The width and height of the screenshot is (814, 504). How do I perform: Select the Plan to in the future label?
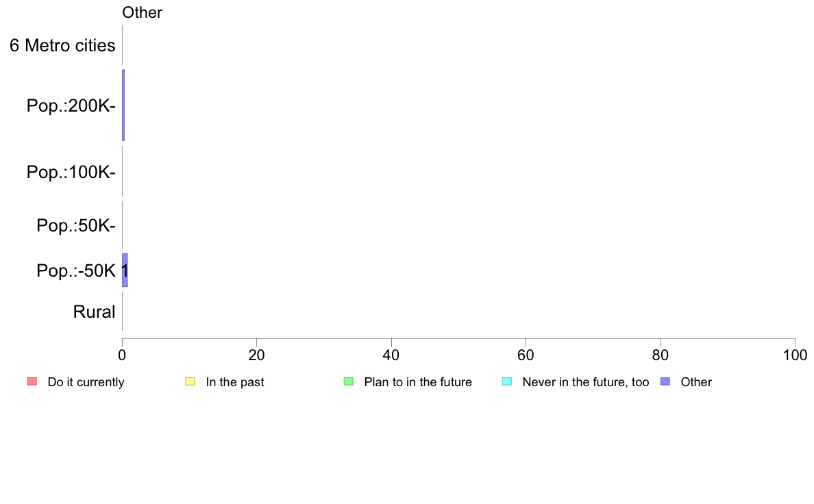(x=418, y=382)
